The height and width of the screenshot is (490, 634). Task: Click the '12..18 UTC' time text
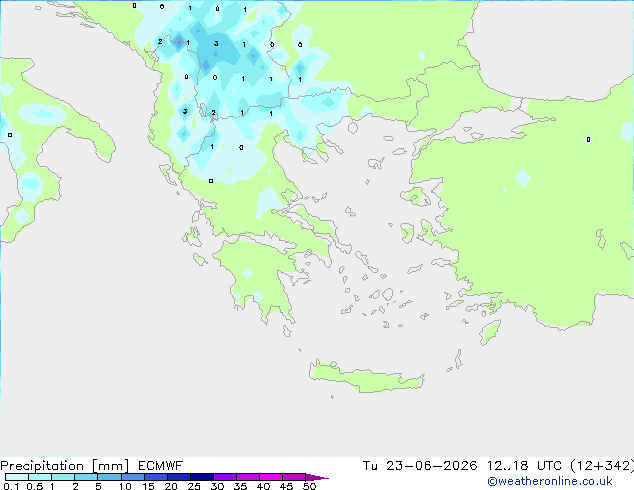pos(524,466)
